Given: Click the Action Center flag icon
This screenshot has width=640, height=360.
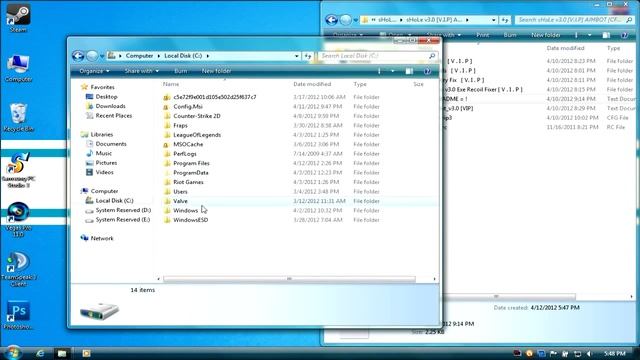Looking at the screenshot, I should pos(553,353).
